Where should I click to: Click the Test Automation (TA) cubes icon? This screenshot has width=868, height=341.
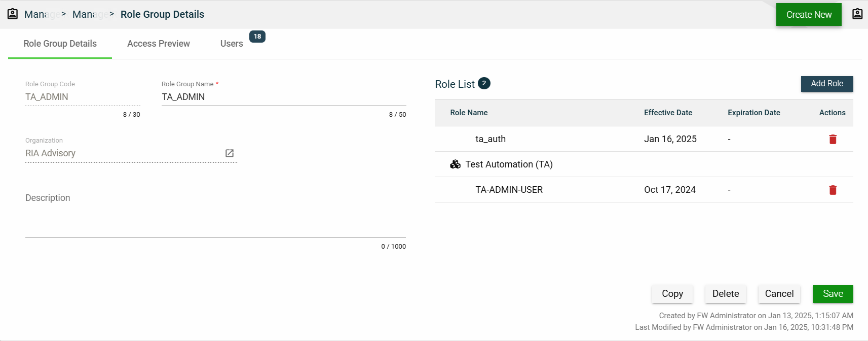pos(455,164)
